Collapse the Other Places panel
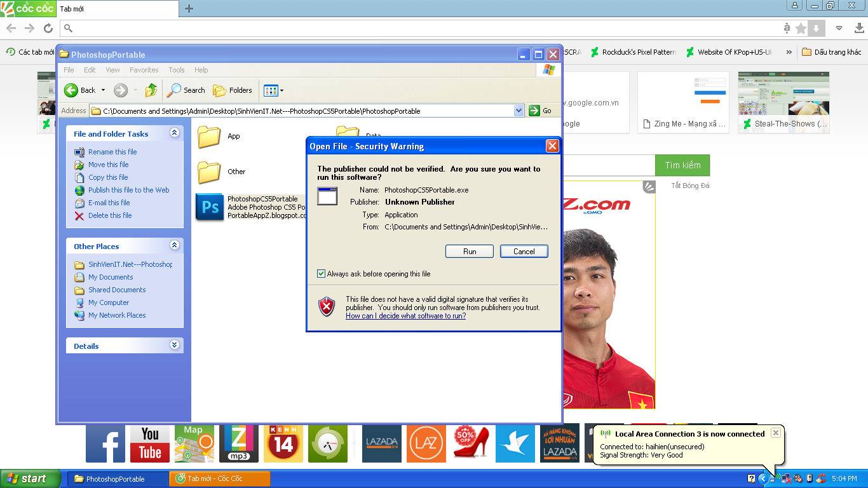This screenshot has width=868, height=488. (x=175, y=245)
